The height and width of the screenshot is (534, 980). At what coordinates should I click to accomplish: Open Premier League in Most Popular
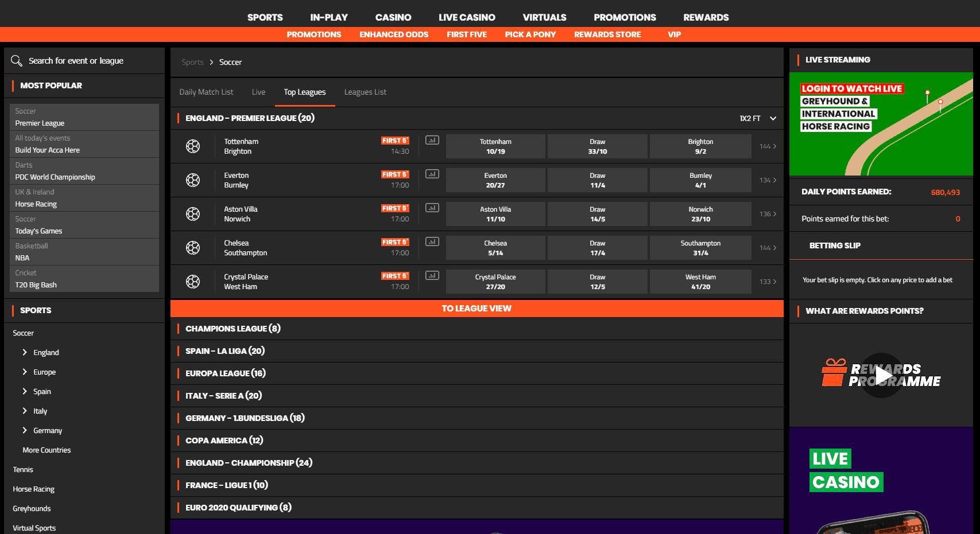[84, 117]
